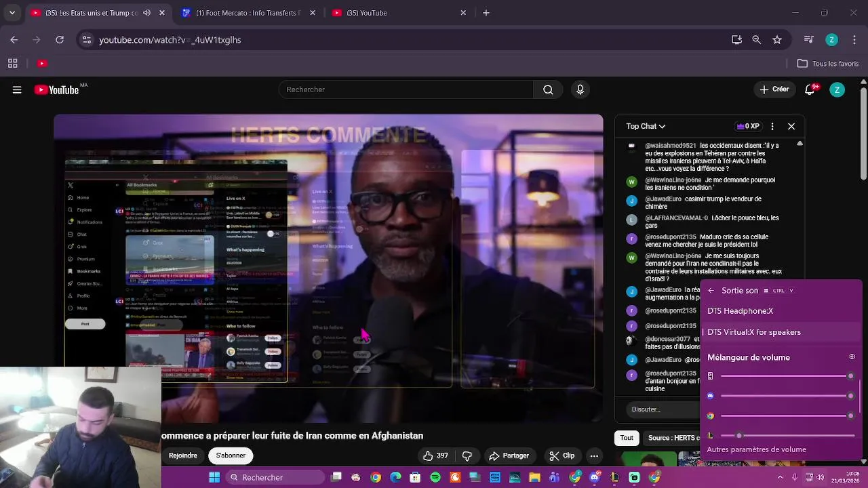
Task: Open the live chat options three-dot menu
Action: 772,126
